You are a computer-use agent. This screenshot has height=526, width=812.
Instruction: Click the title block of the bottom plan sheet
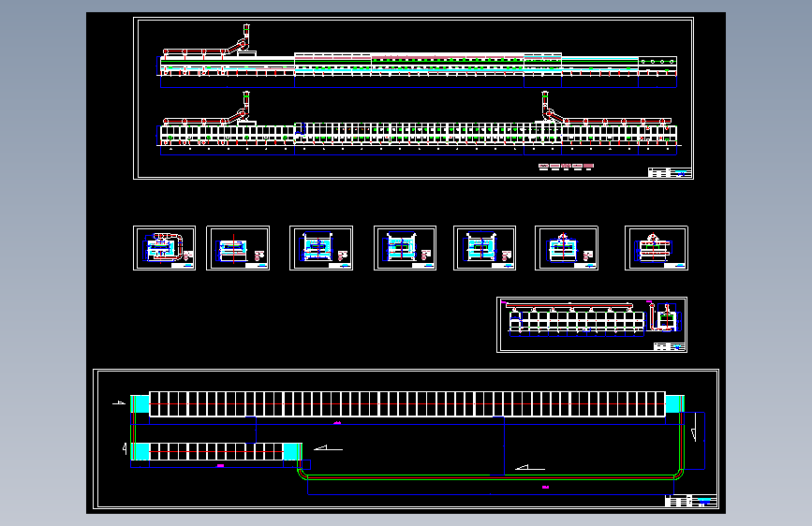point(691,501)
